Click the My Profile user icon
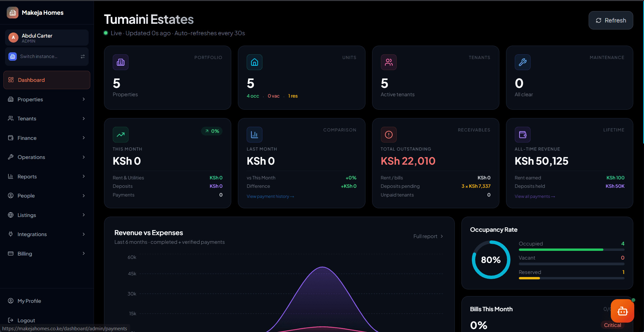Image resolution: width=644 pixels, height=332 pixels. click(11, 301)
